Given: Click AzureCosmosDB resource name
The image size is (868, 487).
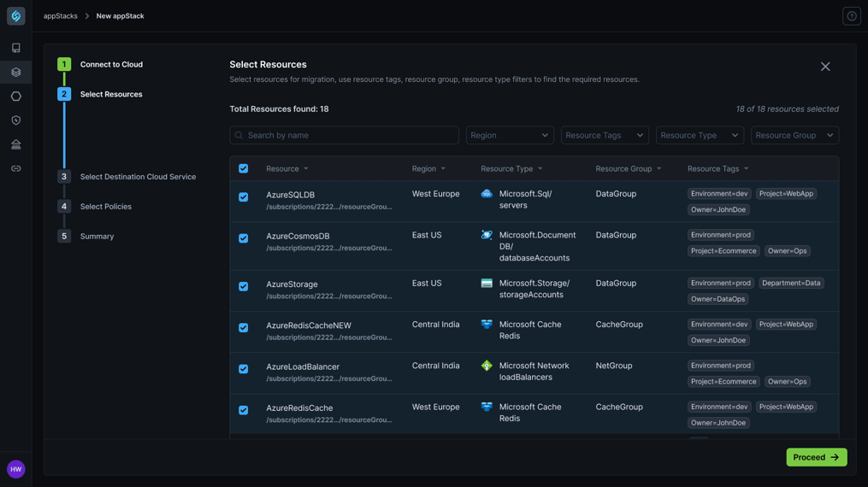Looking at the screenshot, I should [x=298, y=236].
